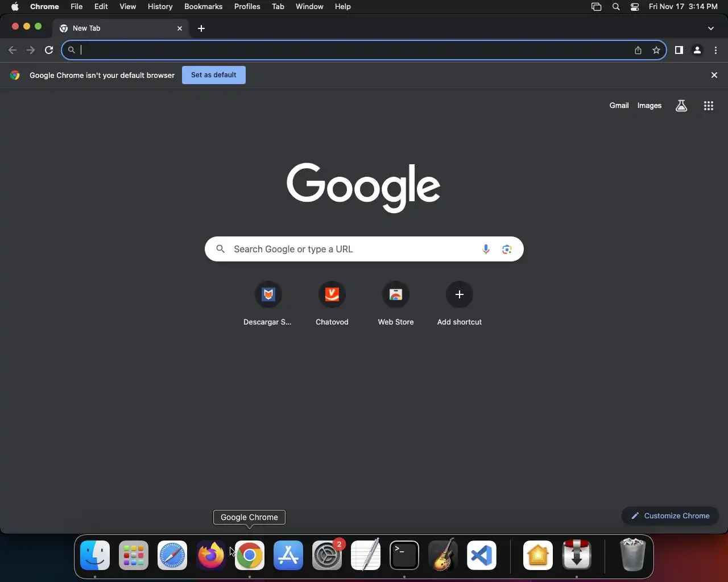The height and width of the screenshot is (582, 728).
Task: Open the Descargar S... shortcut
Action: click(268, 304)
